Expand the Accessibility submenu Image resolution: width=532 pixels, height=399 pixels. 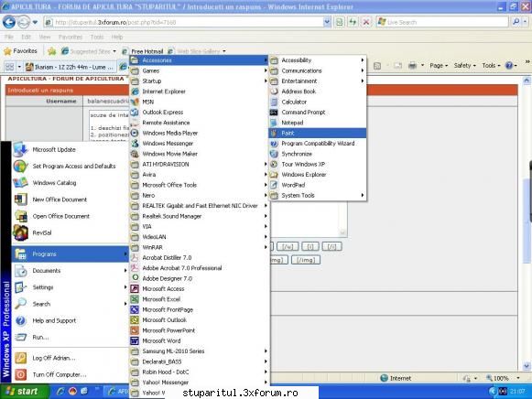[317, 60]
